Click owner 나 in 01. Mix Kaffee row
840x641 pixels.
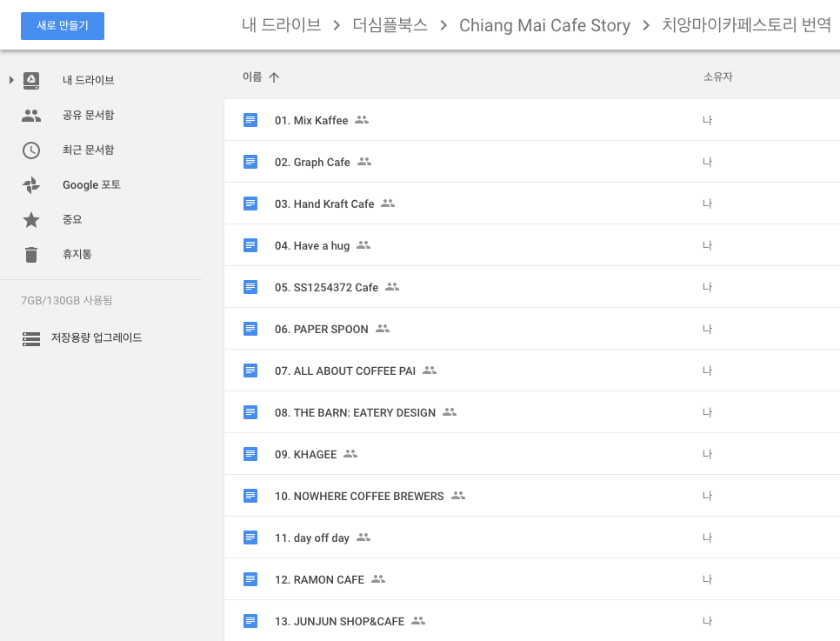point(707,121)
